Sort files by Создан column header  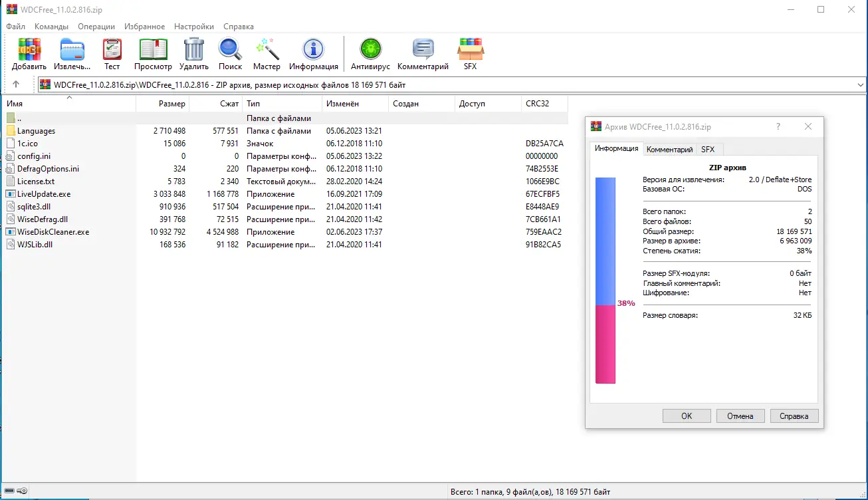coord(421,104)
